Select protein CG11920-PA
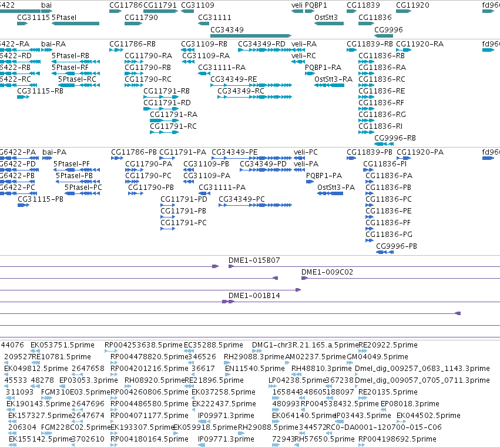Image resolution: width=500 pixels, height=448 pixels. pyautogui.click(x=420, y=152)
